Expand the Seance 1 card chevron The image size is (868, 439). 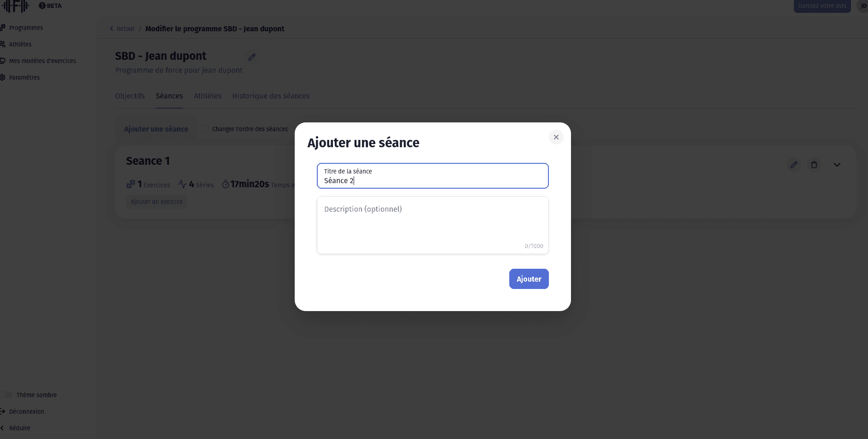click(x=837, y=165)
